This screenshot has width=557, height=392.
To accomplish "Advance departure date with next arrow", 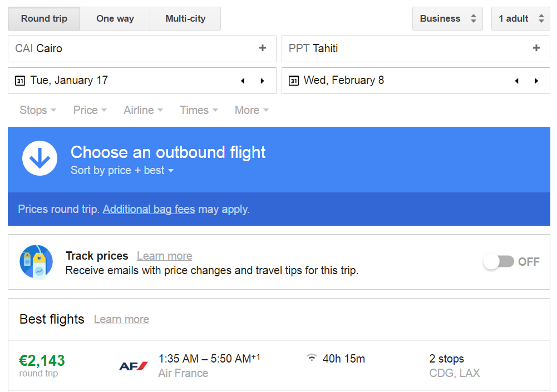I will pyautogui.click(x=263, y=81).
